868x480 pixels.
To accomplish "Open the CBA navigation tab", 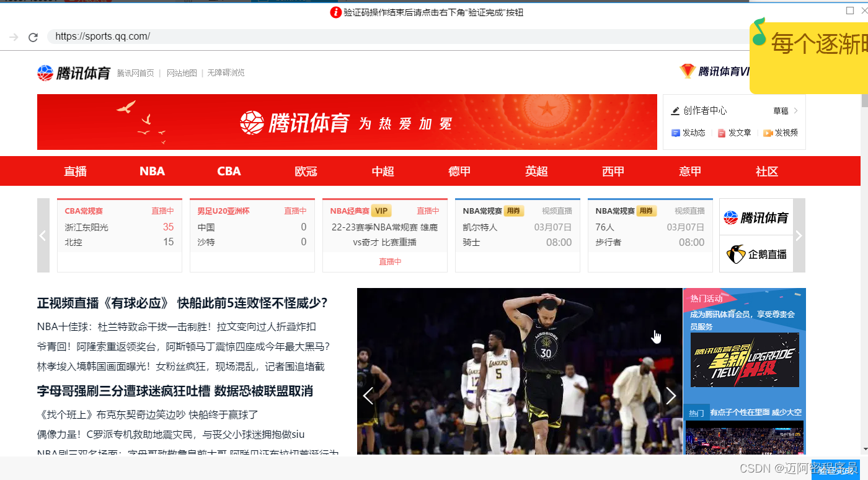I will click(229, 172).
